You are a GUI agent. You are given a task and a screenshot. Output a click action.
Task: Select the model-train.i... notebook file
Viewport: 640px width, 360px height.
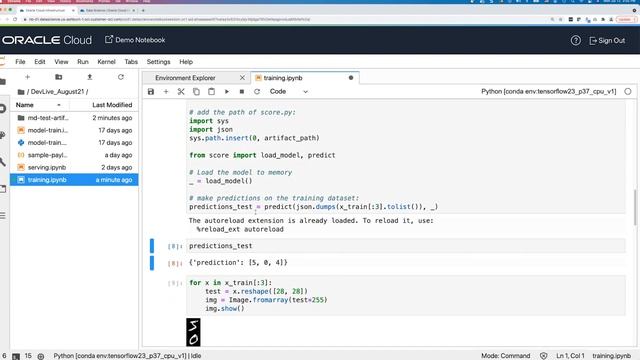[74, 130]
